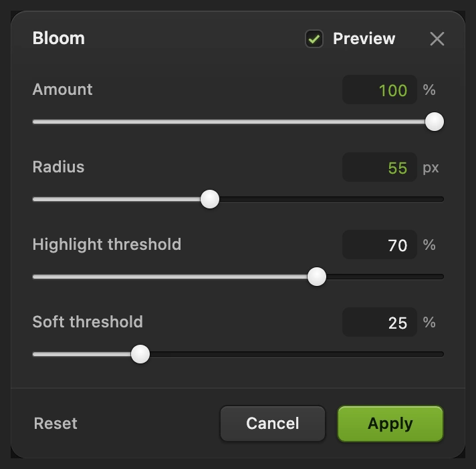This screenshot has height=469, width=476.
Task: Click the Soft threshold slider handle
Action: click(x=140, y=354)
